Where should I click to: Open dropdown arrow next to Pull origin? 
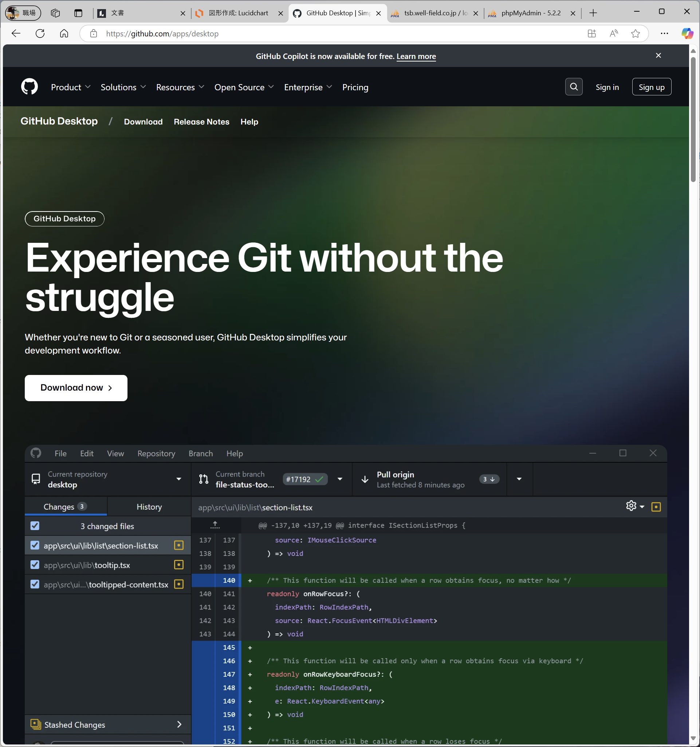pos(519,479)
